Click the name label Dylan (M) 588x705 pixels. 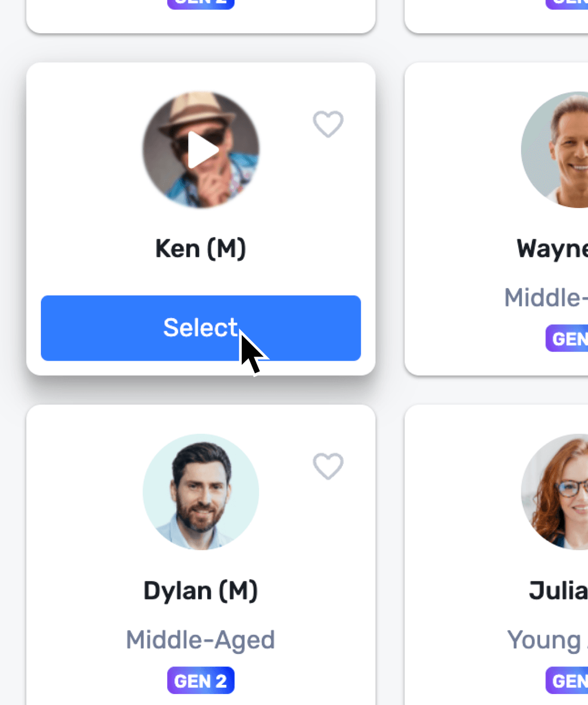pos(200,590)
